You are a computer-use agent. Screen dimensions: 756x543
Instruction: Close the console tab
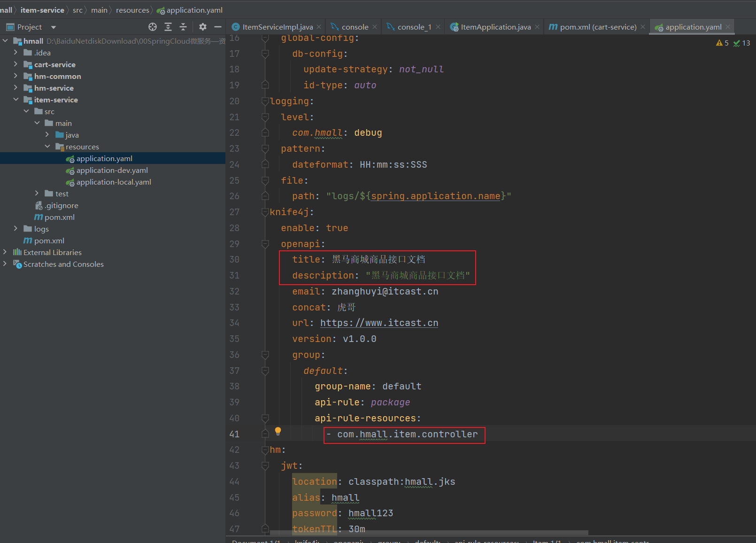tap(375, 27)
